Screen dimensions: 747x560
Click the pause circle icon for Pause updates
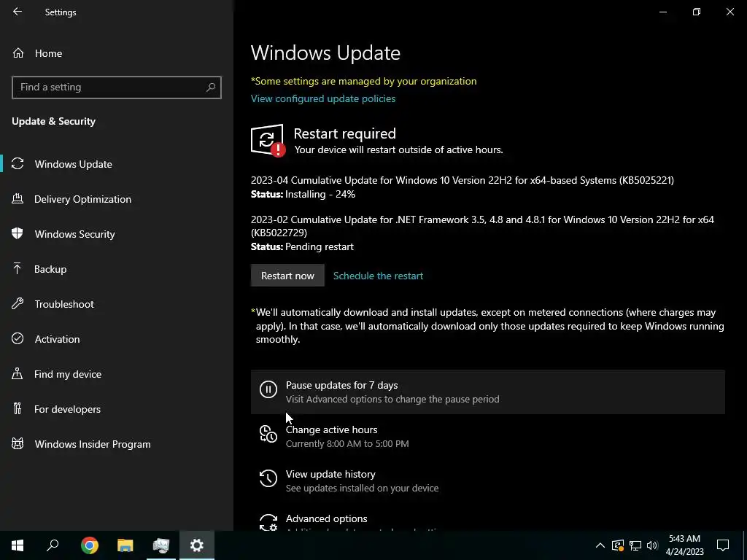pos(268,389)
